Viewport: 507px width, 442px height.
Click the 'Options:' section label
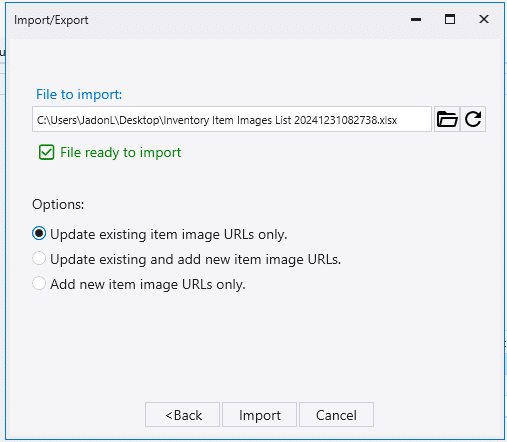tap(58, 204)
